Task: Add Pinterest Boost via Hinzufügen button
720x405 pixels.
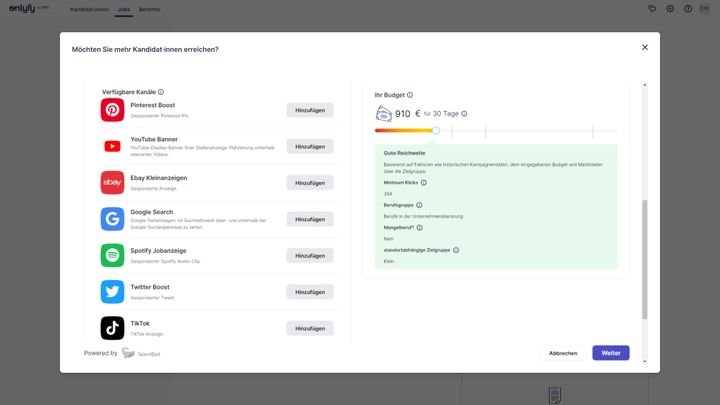Action: tap(310, 110)
